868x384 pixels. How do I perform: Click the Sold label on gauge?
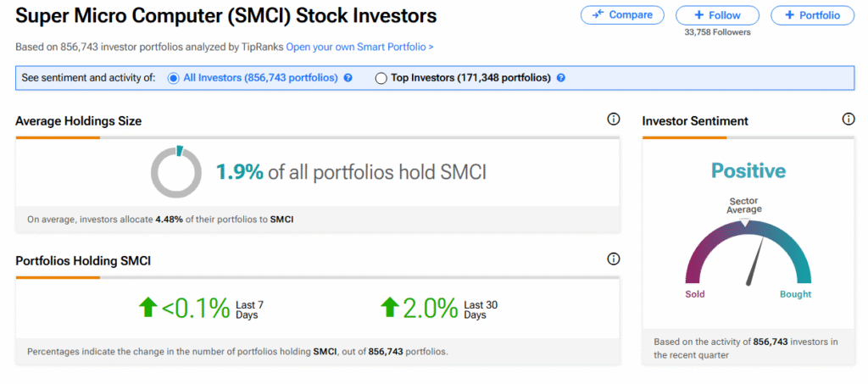click(x=694, y=294)
